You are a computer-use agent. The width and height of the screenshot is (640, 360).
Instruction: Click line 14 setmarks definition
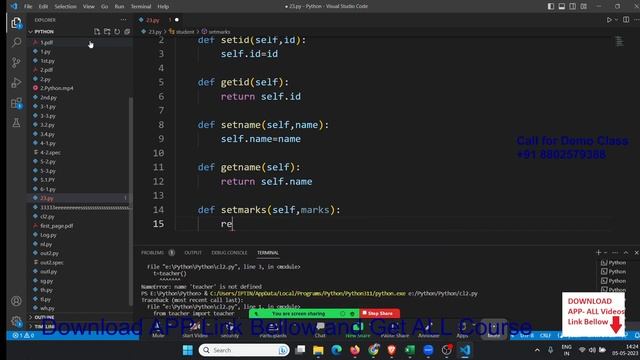click(269, 210)
